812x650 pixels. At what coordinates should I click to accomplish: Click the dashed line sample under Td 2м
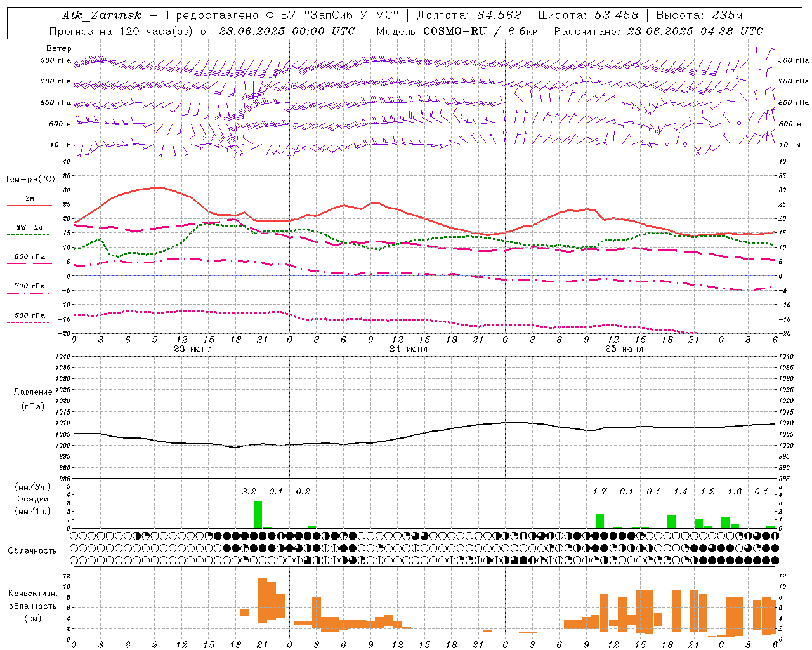pyautogui.click(x=29, y=234)
